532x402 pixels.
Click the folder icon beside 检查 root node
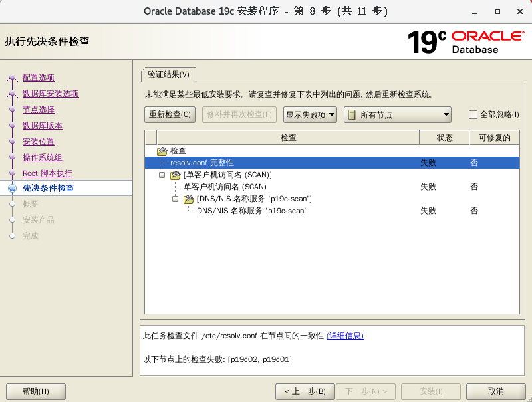coord(162,151)
